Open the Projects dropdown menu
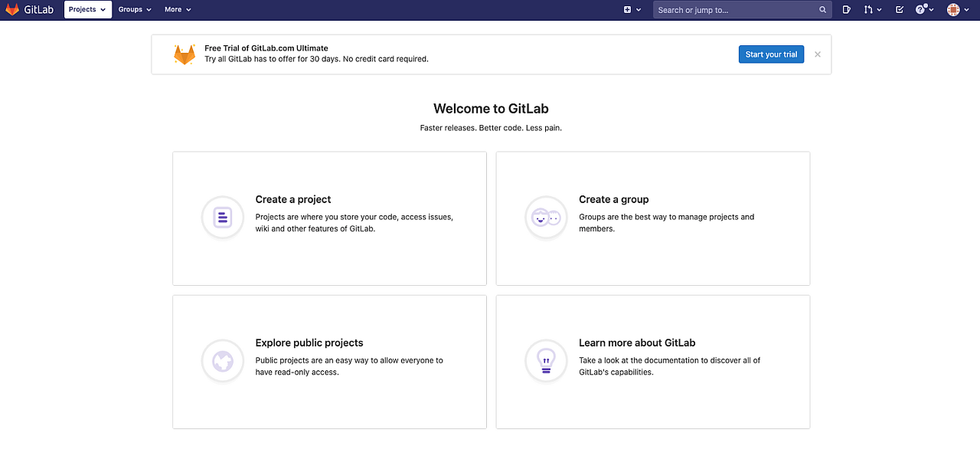 click(87, 9)
